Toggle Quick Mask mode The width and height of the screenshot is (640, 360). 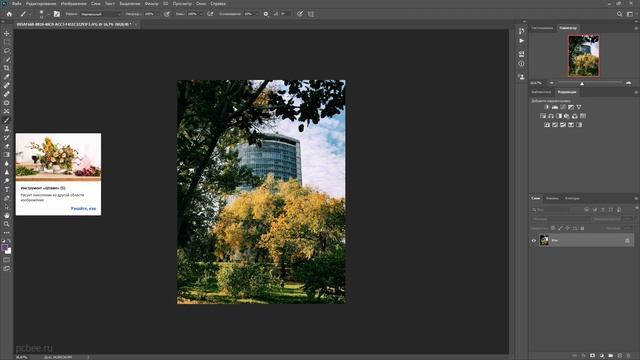tap(7, 260)
